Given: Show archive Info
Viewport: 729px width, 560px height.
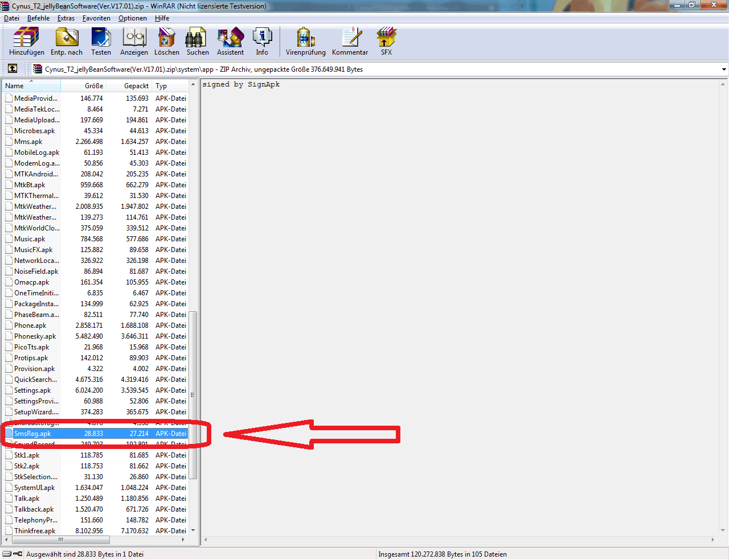Looking at the screenshot, I should (x=262, y=42).
